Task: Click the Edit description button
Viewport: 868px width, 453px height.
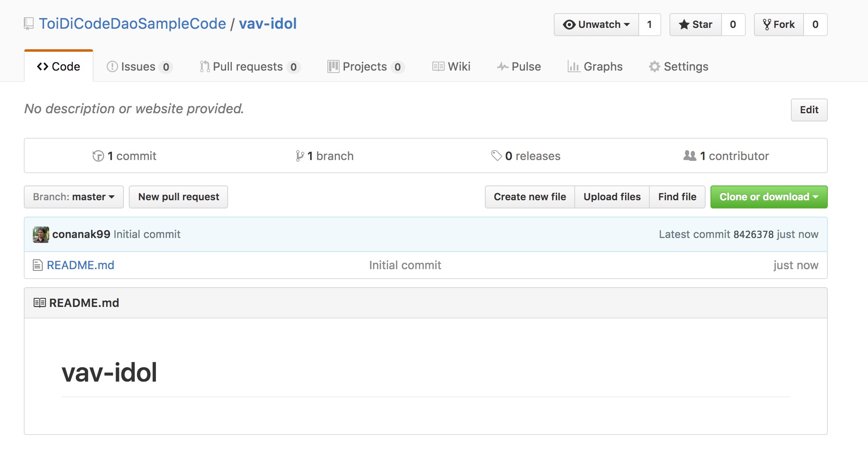Action: point(809,110)
